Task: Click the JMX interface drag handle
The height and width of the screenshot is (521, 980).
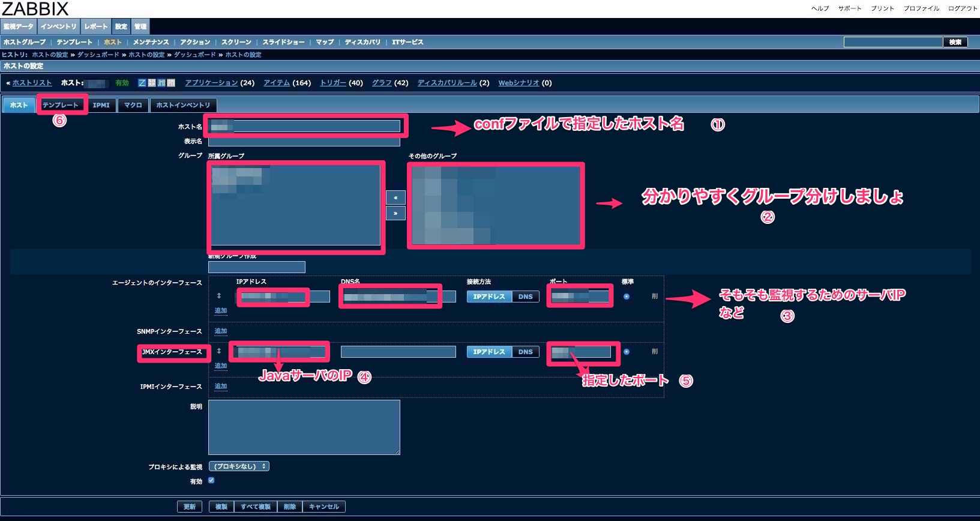Action: [219, 351]
